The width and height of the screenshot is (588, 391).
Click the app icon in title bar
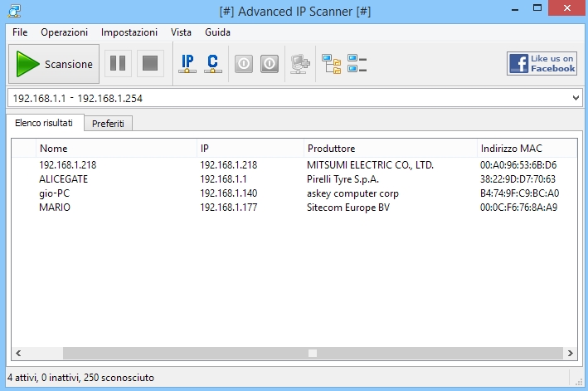click(14, 11)
